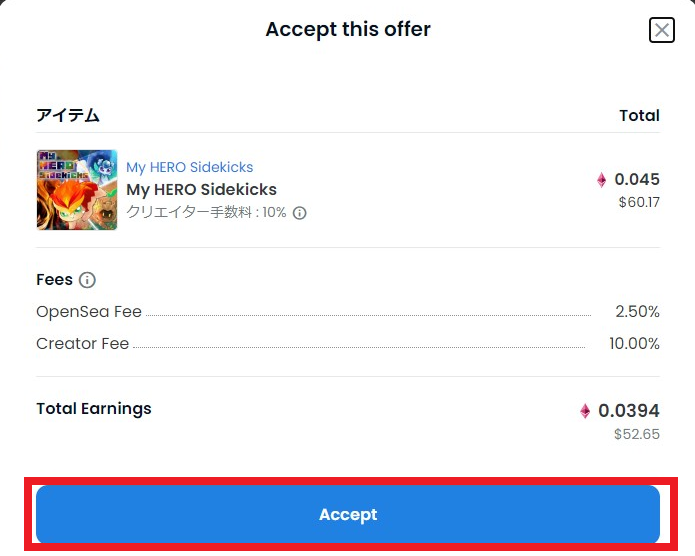The image size is (695, 556).
Task: Close the Accept this offer dialog
Action: 661,30
